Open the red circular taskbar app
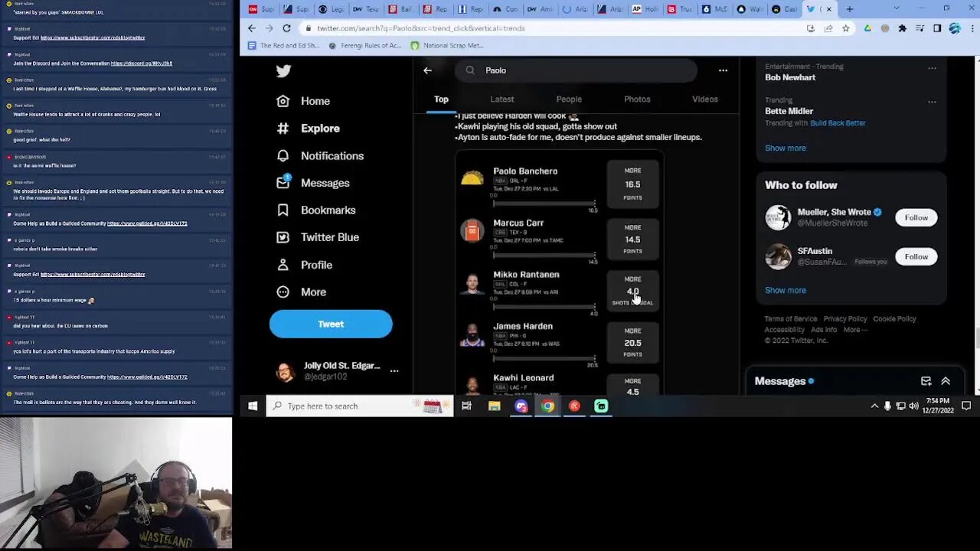Image resolution: width=980 pixels, height=551 pixels. click(574, 406)
